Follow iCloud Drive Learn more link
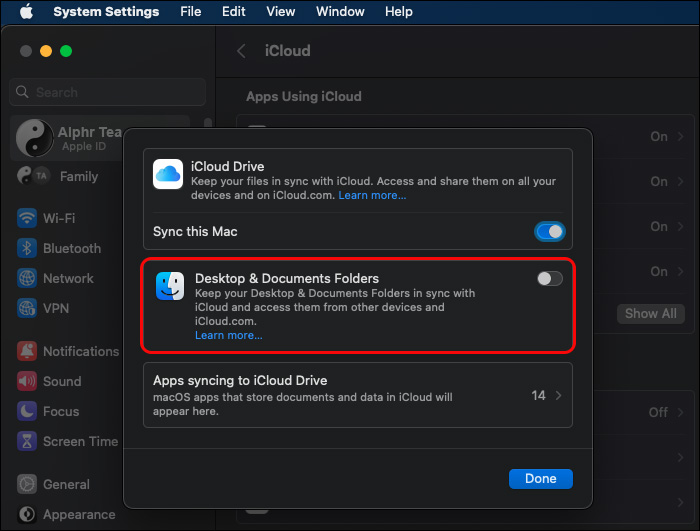Image resolution: width=700 pixels, height=531 pixels. 372,196
